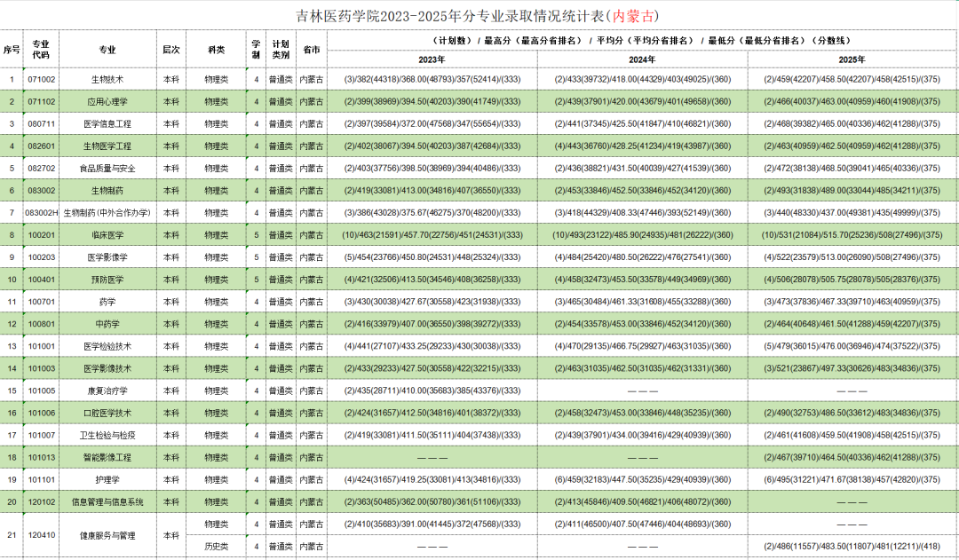Click the 省市 column header

click(x=312, y=49)
